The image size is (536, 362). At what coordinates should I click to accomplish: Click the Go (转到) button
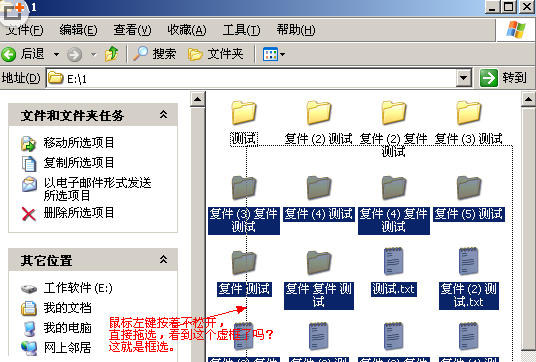click(502, 78)
